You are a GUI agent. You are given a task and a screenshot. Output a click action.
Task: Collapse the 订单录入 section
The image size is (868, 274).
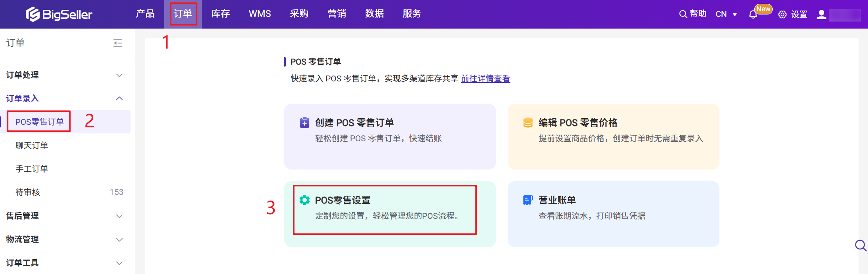point(120,98)
